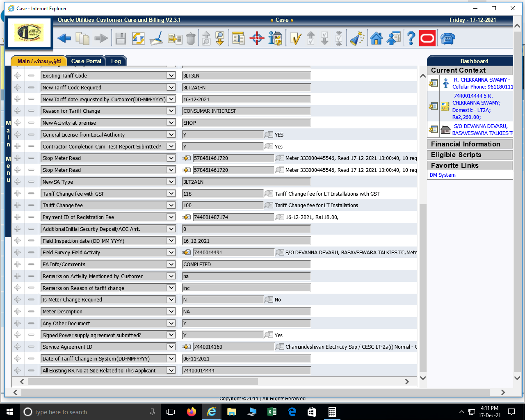
Task: Click go-to icon beside Service Agreement ID 7440014160
Action: pyautogui.click(x=187, y=347)
